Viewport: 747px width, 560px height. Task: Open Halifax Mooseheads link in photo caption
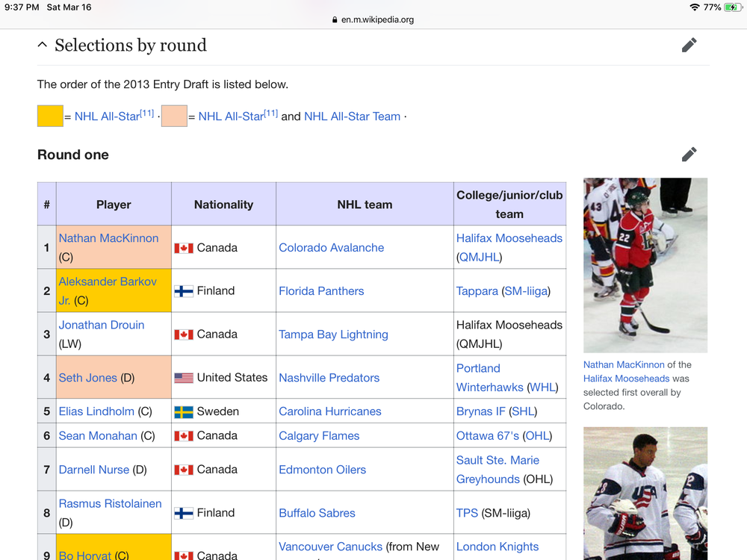coord(627,379)
